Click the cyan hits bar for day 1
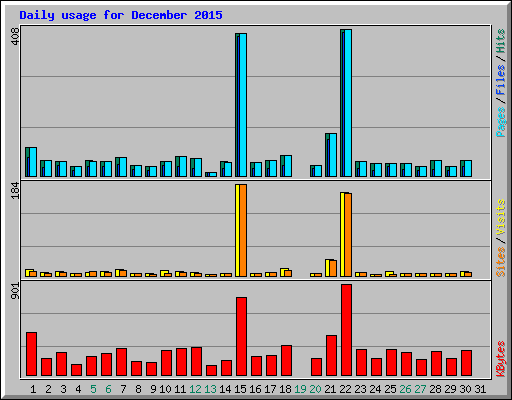The height and width of the screenshot is (400, 512). 33,162
